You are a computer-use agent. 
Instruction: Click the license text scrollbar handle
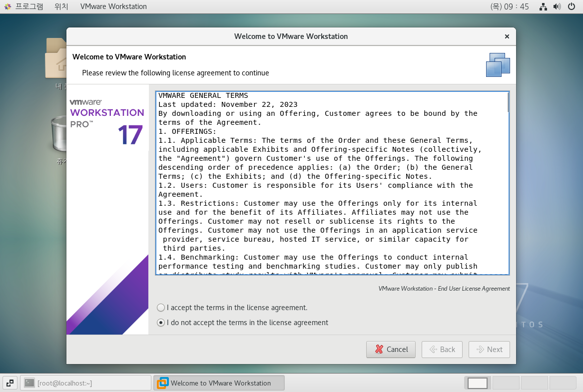point(508,102)
